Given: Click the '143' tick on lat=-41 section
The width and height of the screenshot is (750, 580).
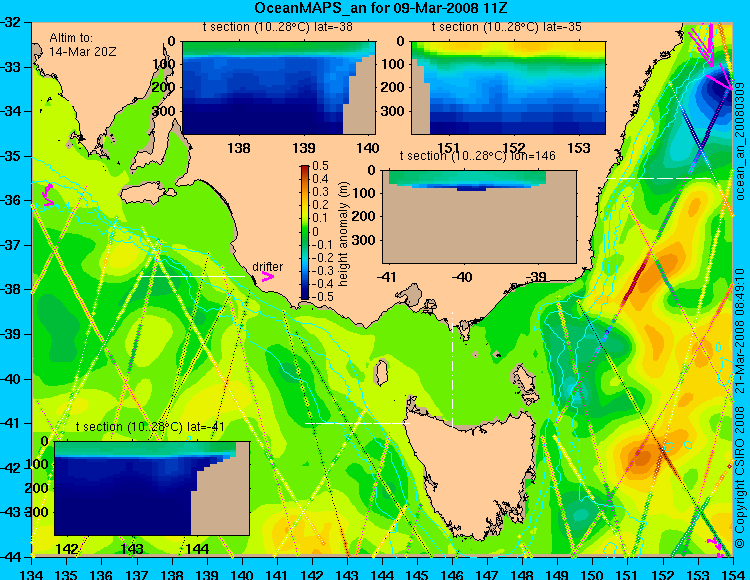Looking at the screenshot, I should (132, 548).
